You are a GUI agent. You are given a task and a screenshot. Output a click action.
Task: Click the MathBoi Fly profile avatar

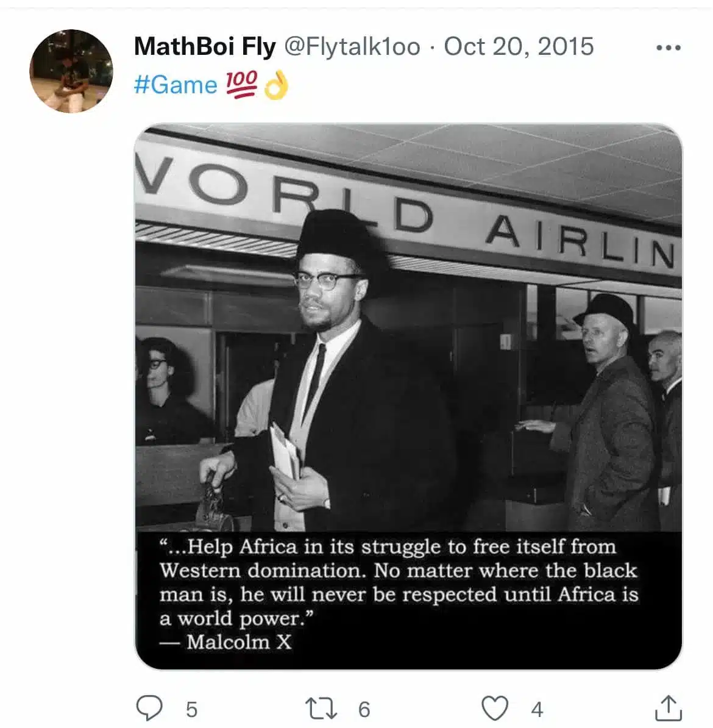(71, 71)
